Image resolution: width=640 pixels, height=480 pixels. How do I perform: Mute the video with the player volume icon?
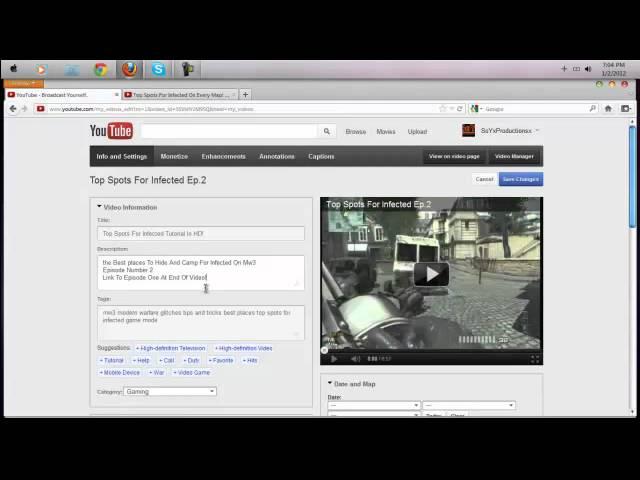[x=356, y=359]
